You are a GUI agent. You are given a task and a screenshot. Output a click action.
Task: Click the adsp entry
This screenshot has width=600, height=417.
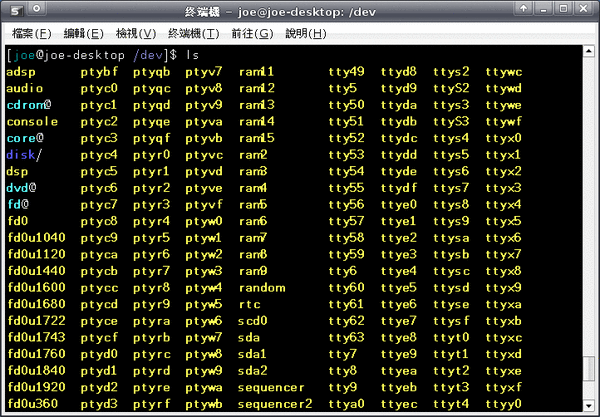click(x=21, y=72)
